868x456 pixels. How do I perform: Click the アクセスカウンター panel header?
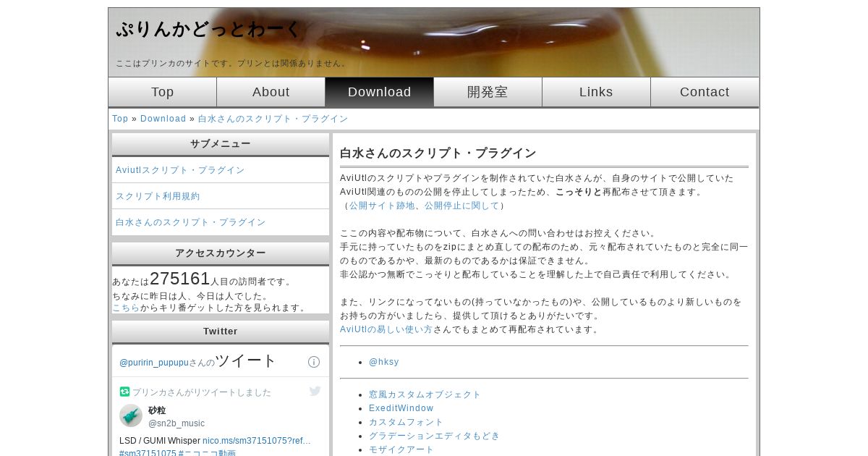tap(221, 253)
